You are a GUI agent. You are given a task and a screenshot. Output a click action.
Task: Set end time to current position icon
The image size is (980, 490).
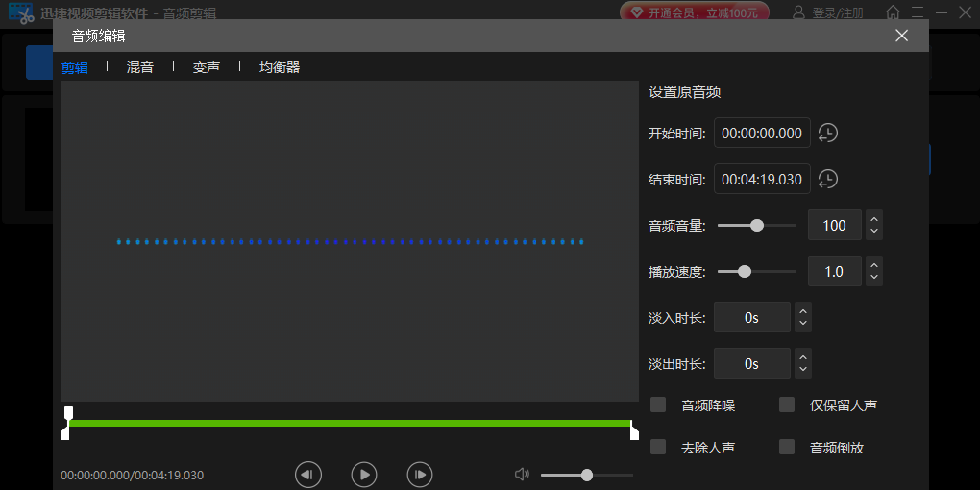827,180
